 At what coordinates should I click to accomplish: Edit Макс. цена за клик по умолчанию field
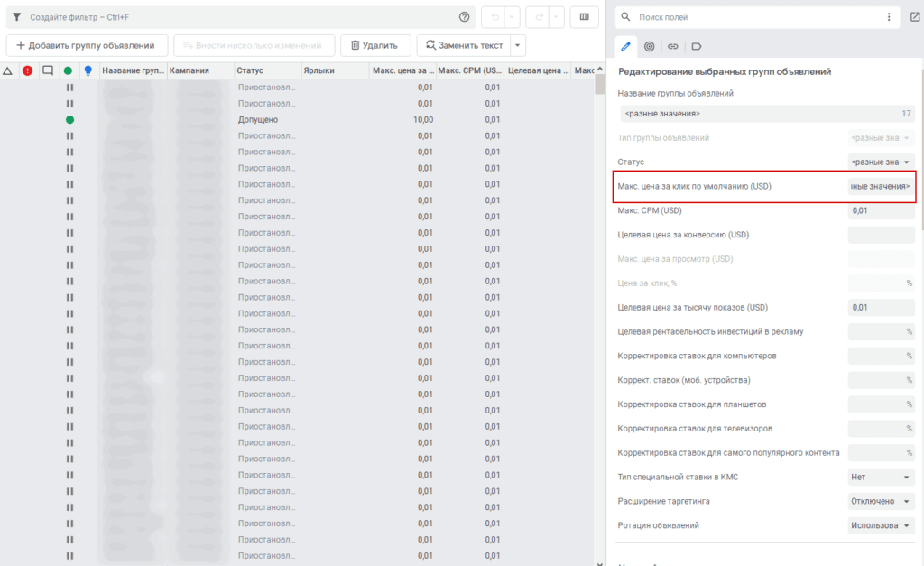coord(881,186)
